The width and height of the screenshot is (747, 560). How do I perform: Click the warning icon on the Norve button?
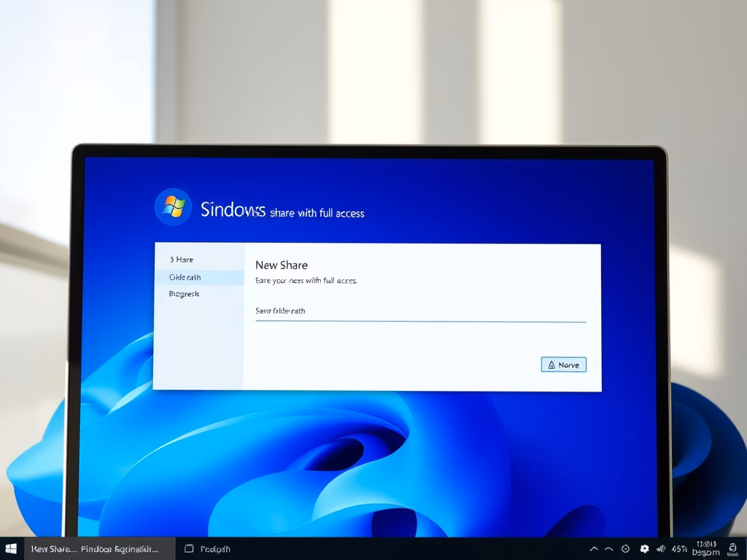551,365
